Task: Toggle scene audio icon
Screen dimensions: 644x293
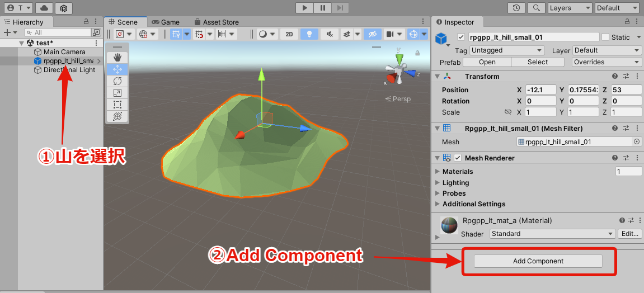Action: 330,35
